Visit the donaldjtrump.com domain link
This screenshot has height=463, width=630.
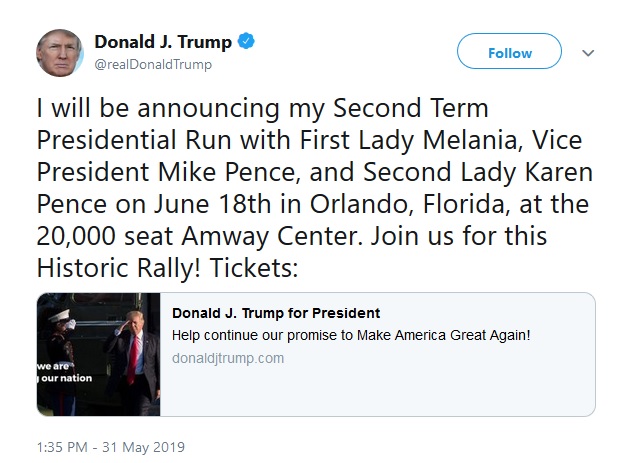[x=228, y=358]
